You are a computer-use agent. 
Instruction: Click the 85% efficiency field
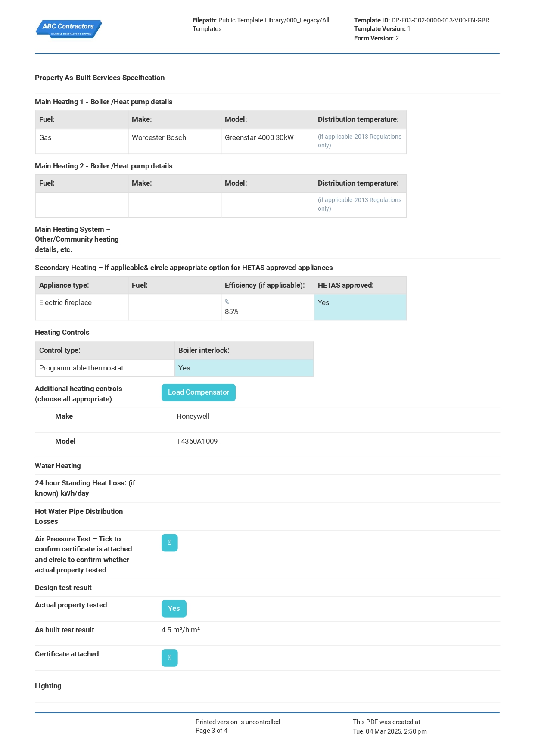(x=267, y=307)
